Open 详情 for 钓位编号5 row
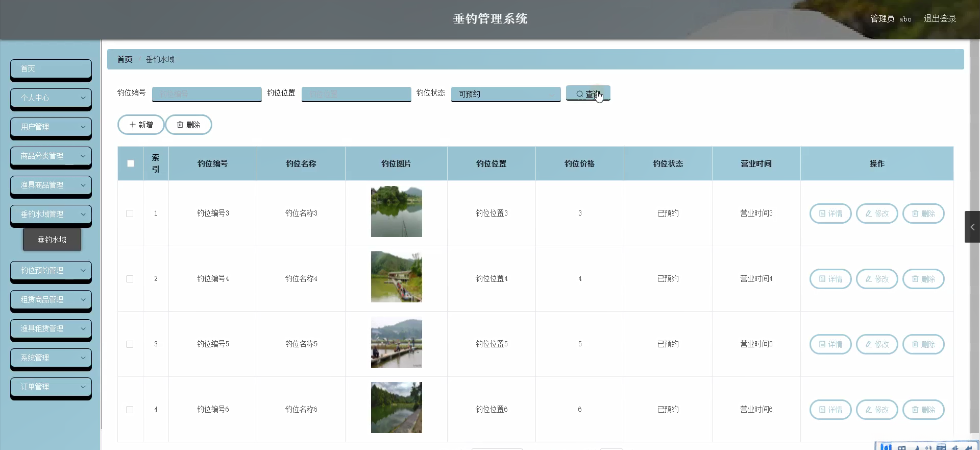The image size is (980, 450). click(830, 344)
